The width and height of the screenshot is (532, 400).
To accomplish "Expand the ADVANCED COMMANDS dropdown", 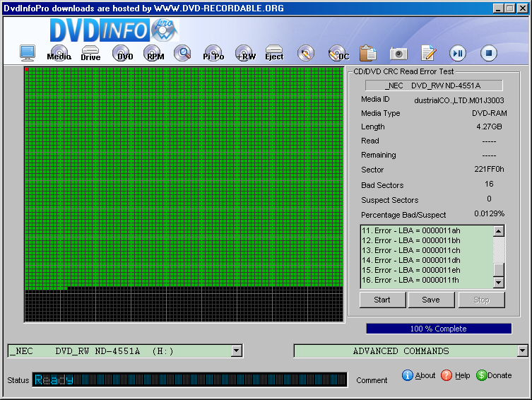I will point(522,351).
